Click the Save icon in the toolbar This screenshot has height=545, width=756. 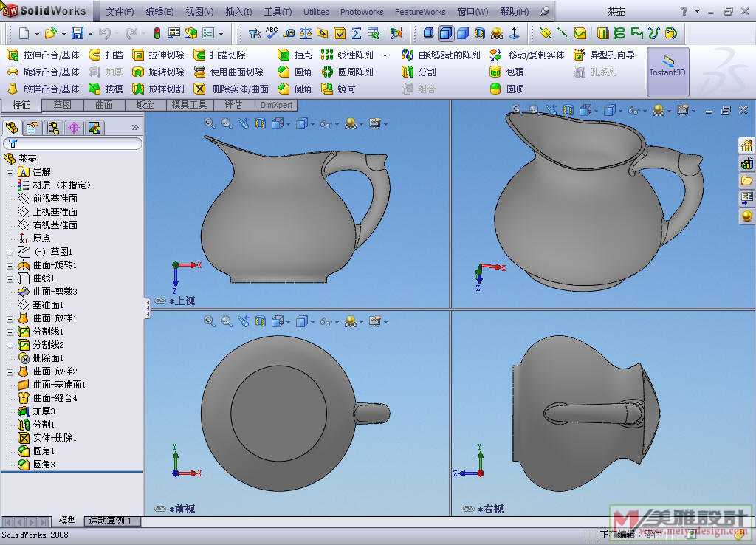[x=77, y=33]
